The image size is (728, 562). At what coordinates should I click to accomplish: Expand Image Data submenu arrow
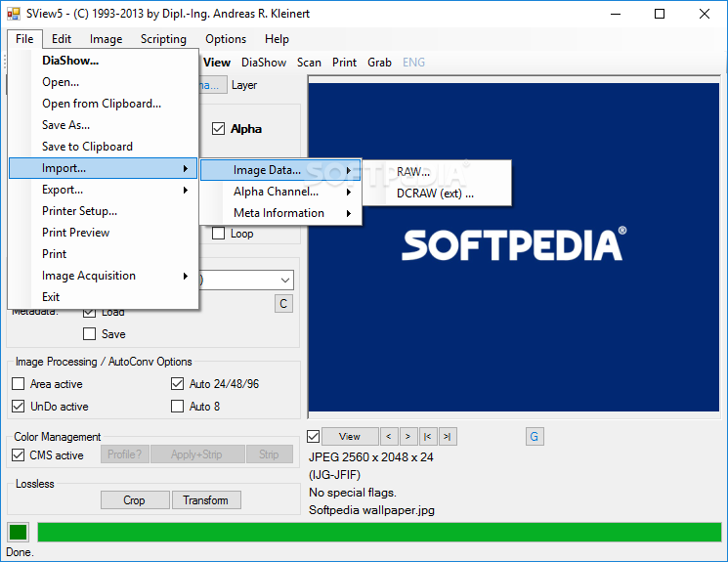click(348, 170)
